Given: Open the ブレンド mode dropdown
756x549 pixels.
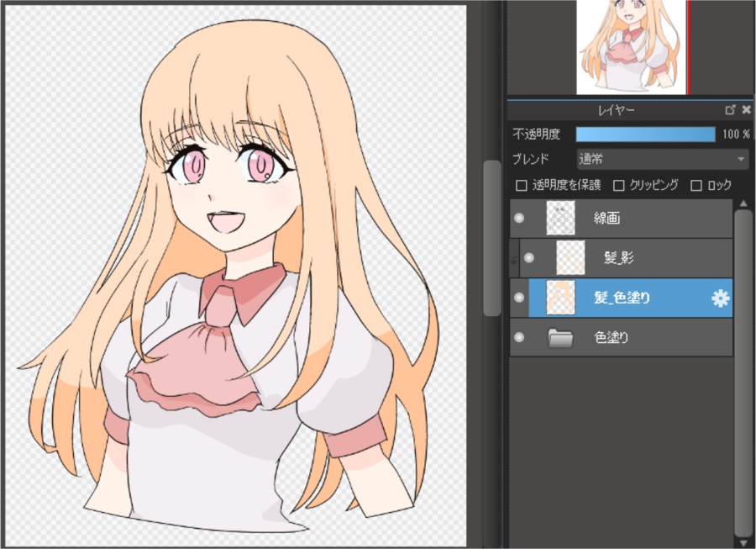Looking at the screenshot, I should 662,158.
